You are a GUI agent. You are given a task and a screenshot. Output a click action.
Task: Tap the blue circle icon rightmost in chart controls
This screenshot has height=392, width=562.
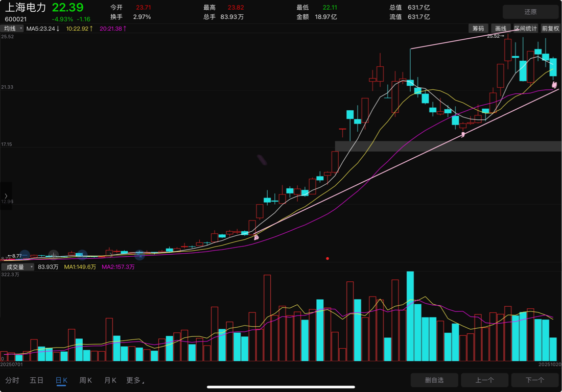pyautogui.click(x=139, y=255)
